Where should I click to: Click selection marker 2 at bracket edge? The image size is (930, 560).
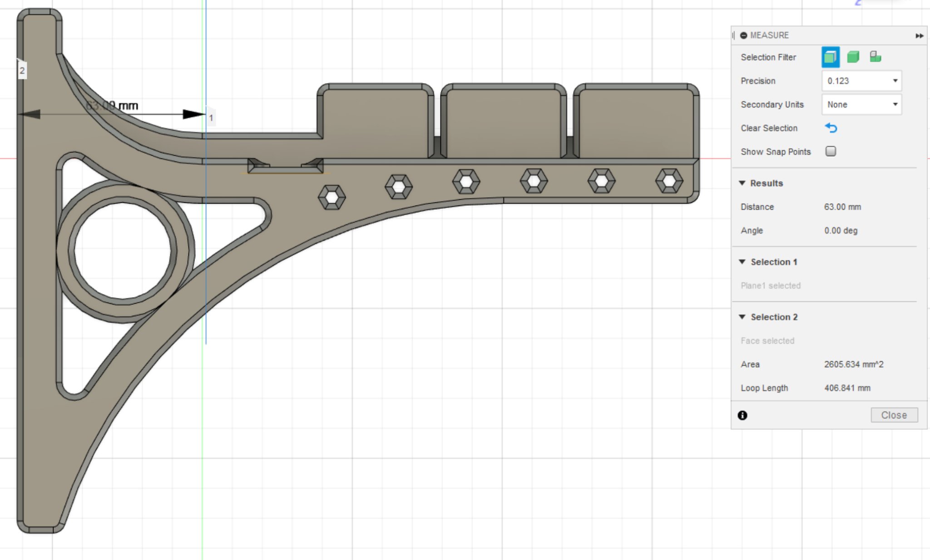click(x=22, y=71)
